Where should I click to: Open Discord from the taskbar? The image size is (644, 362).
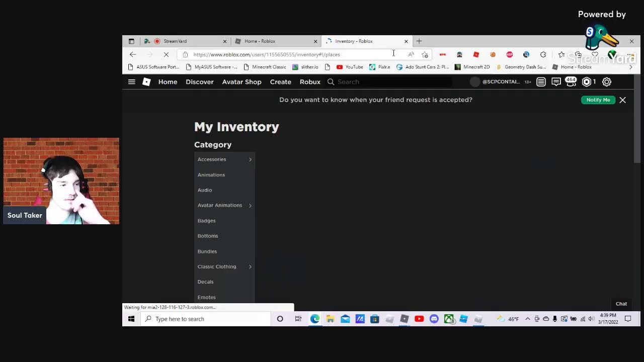tap(434, 319)
